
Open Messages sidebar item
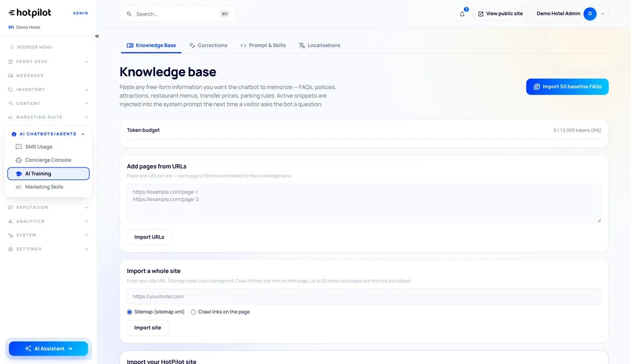pos(48,76)
